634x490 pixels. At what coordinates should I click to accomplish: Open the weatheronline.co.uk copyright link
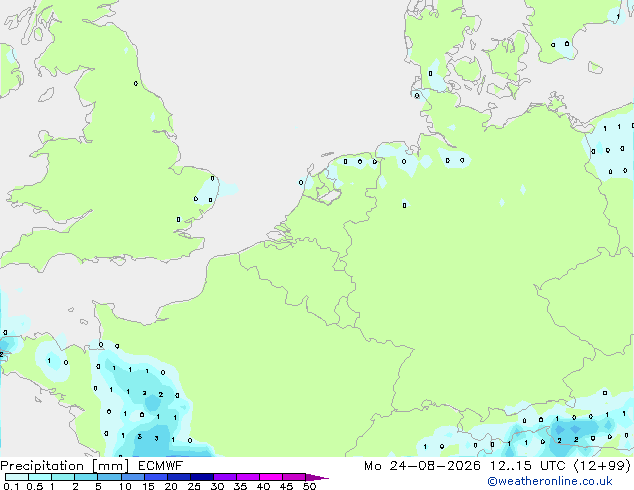point(549,481)
